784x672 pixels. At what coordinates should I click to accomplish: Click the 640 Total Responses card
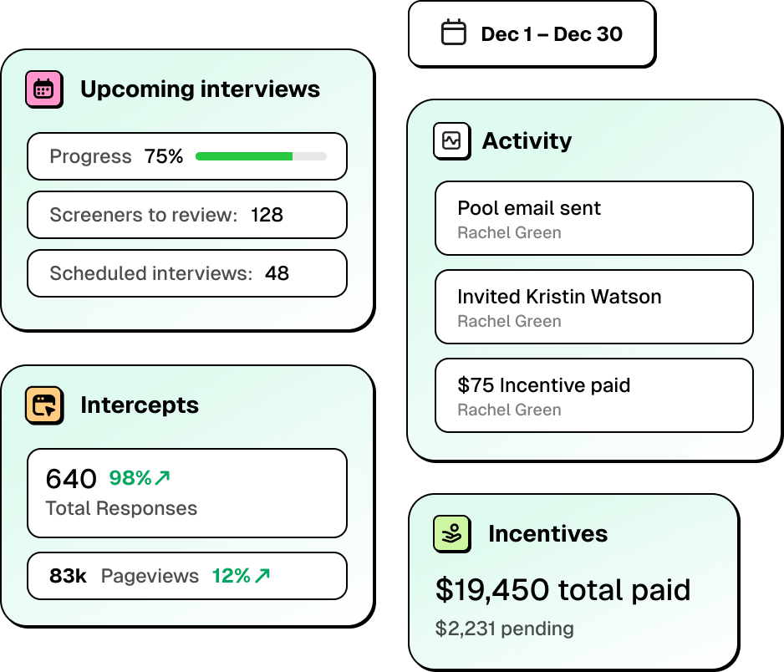pyautogui.click(x=186, y=493)
